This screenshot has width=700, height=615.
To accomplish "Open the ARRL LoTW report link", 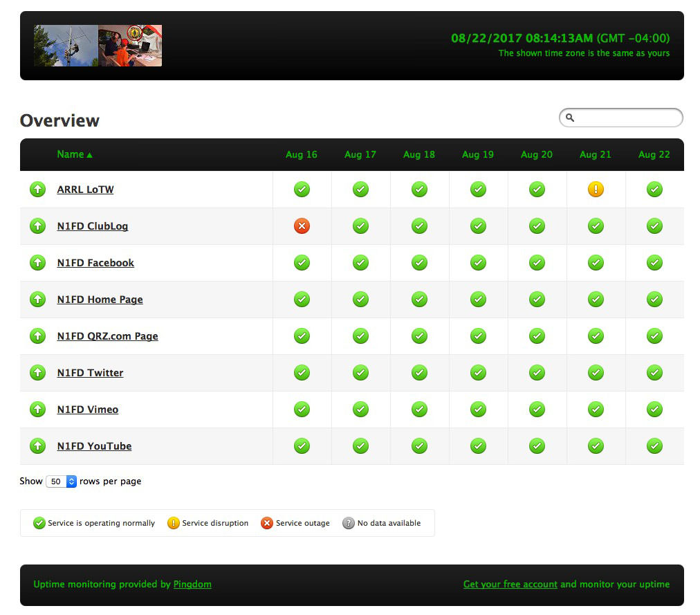I will (85, 190).
